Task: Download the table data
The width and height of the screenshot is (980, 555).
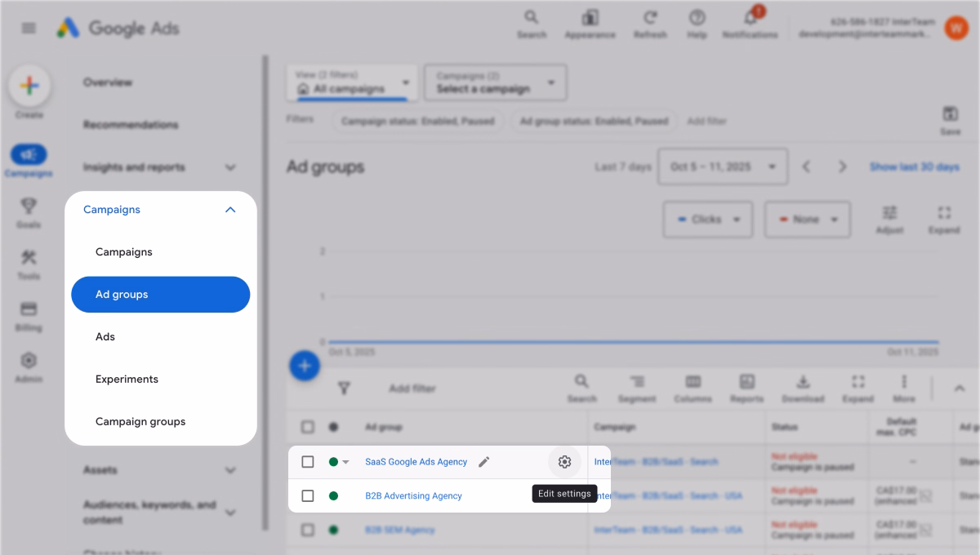Action: [803, 388]
